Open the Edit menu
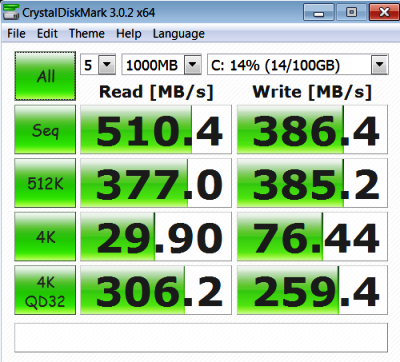 pyautogui.click(x=47, y=34)
